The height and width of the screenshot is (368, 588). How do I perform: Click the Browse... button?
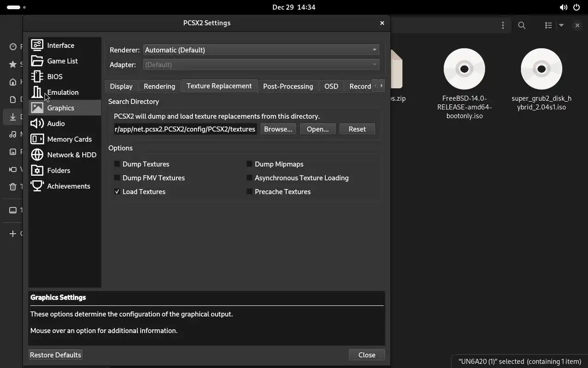tap(278, 129)
